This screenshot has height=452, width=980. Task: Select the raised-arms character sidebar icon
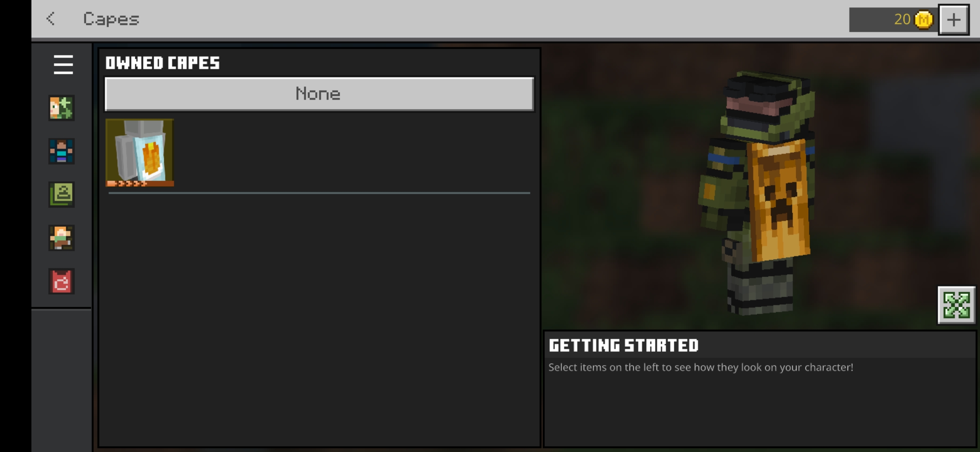(62, 151)
